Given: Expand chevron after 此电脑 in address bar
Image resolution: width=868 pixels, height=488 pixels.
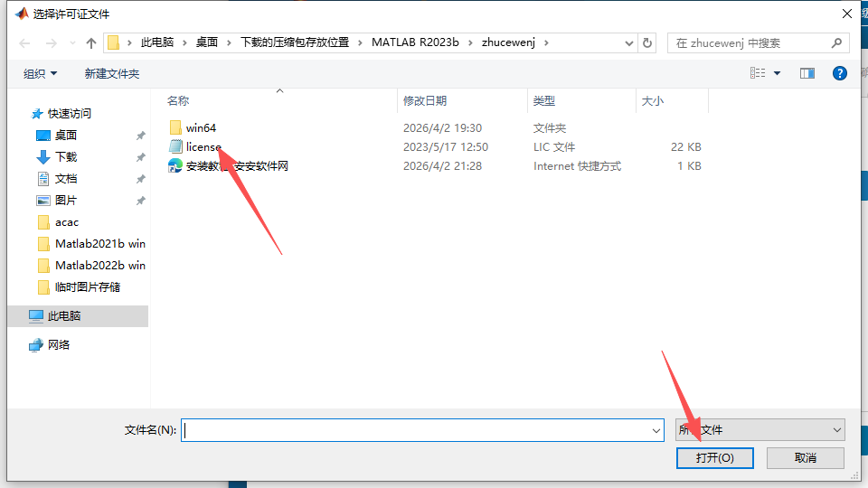Looking at the screenshot, I should point(184,42).
